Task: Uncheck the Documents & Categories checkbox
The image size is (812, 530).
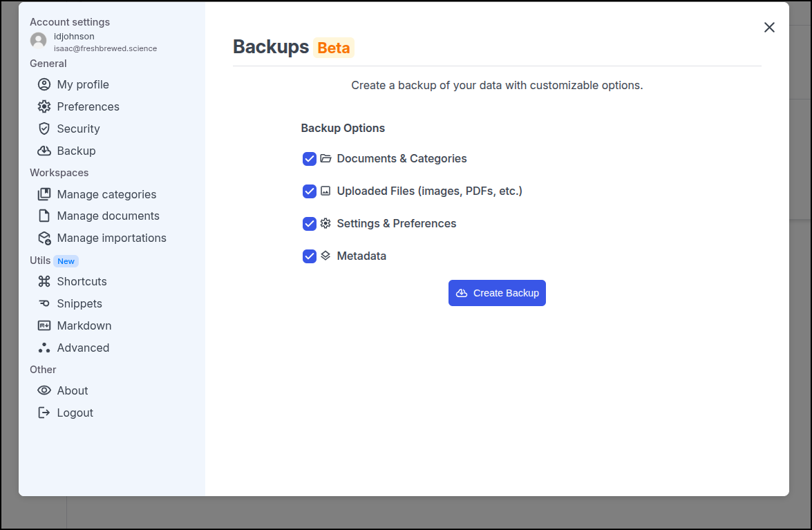Action: (310, 159)
